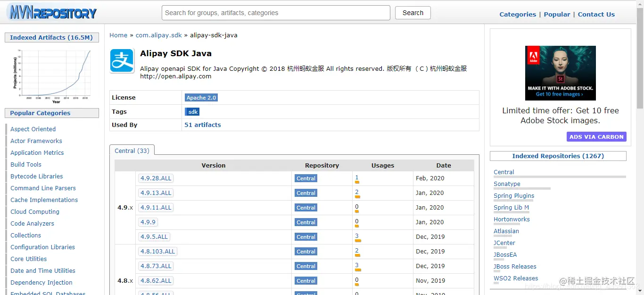This screenshot has width=644, height=295.
Task: Click the Alipay SDK Java logo icon
Action: tap(122, 61)
